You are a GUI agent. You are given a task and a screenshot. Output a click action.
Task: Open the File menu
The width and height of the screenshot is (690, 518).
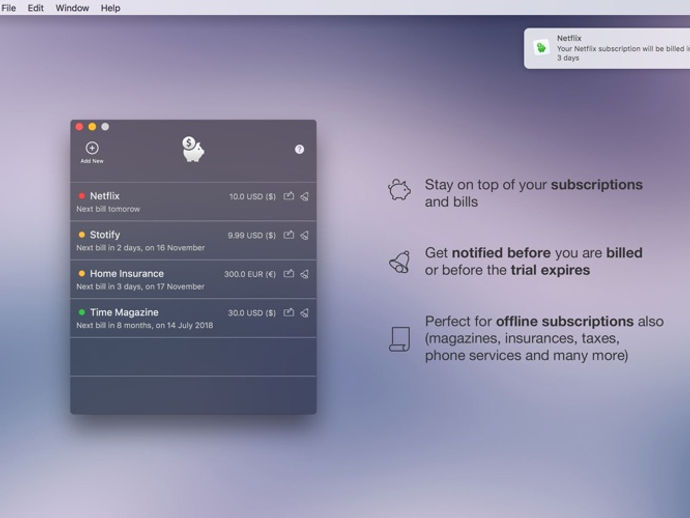8,8
